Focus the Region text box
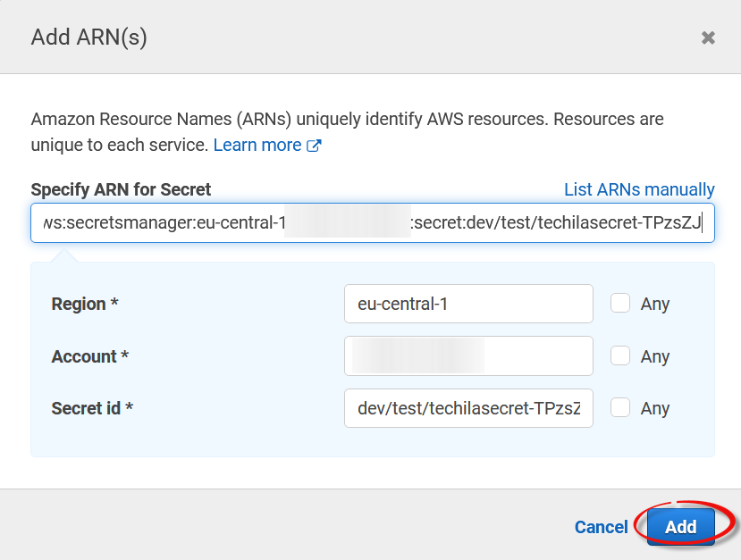The height and width of the screenshot is (560, 741). click(x=467, y=304)
